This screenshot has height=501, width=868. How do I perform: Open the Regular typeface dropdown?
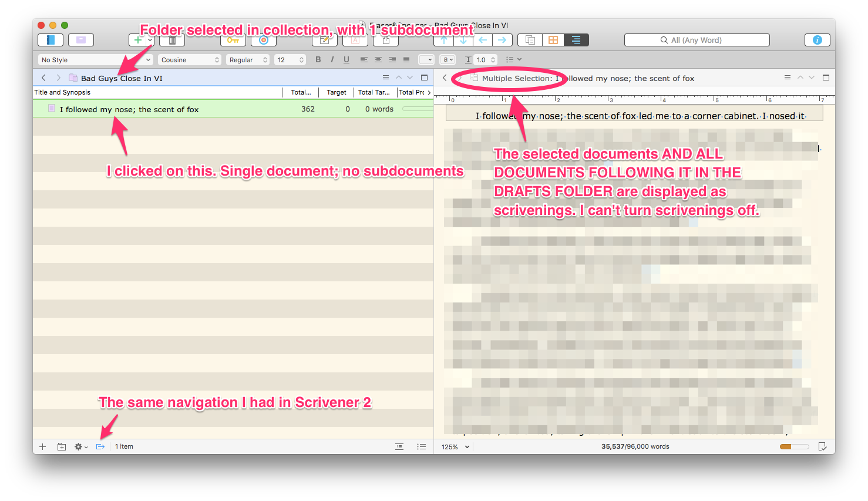point(248,60)
